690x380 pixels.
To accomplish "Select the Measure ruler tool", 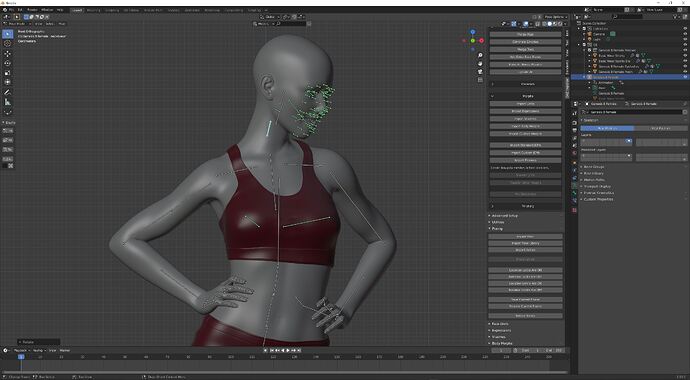I will pyautogui.click(x=7, y=102).
